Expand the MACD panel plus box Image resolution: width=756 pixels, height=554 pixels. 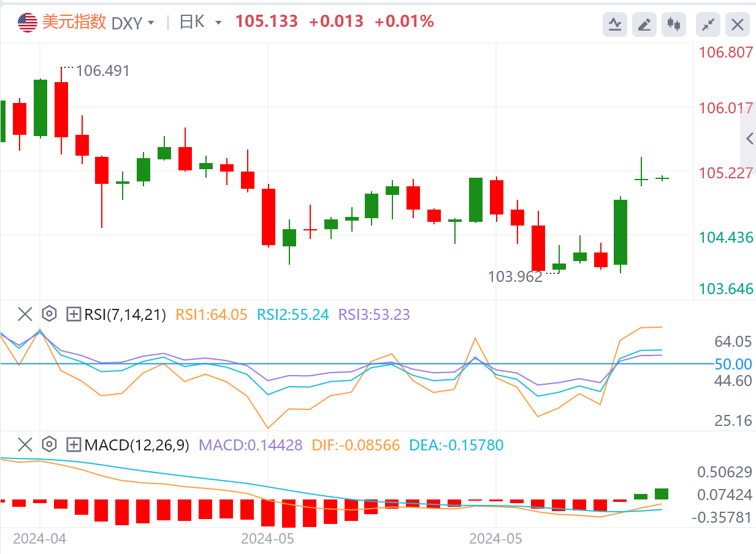pos(74,445)
